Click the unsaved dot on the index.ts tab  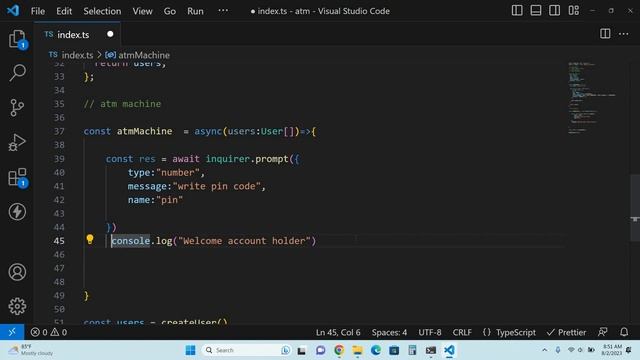[x=110, y=34]
